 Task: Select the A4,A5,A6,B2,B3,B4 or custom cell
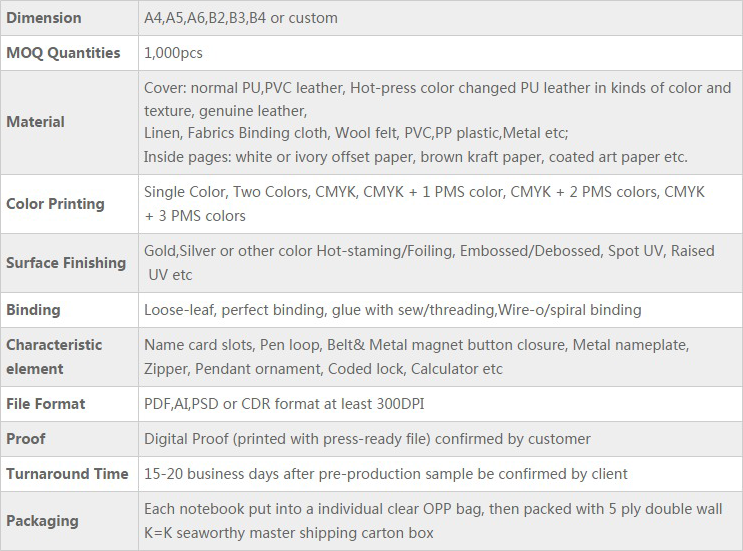click(x=241, y=18)
